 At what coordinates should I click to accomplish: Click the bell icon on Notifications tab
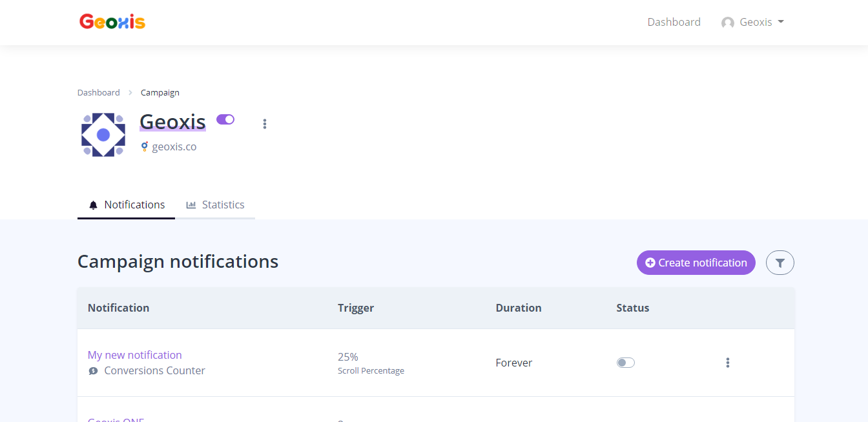click(94, 205)
